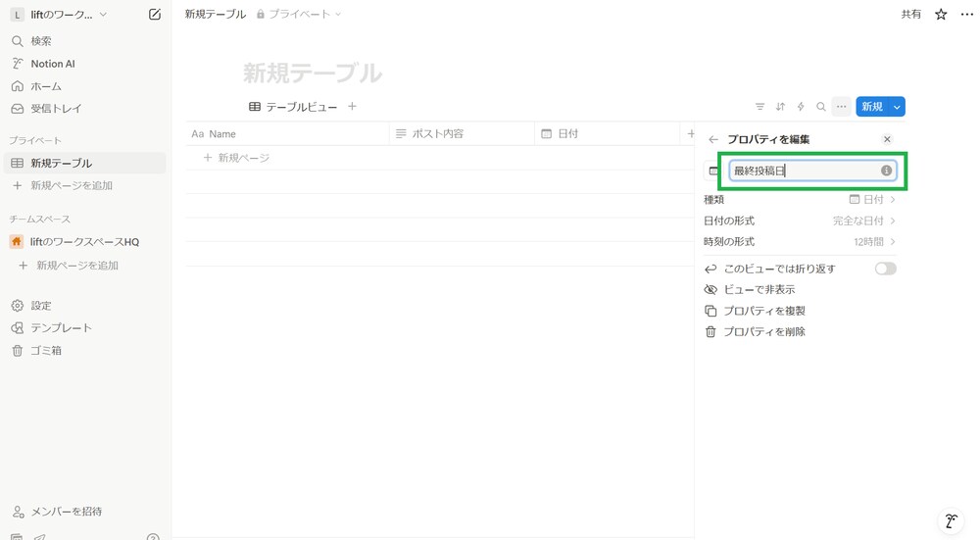The width and height of the screenshot is (980, 540).
Task: Open Notion AI from the sidebar
Action: coord(84,64)
